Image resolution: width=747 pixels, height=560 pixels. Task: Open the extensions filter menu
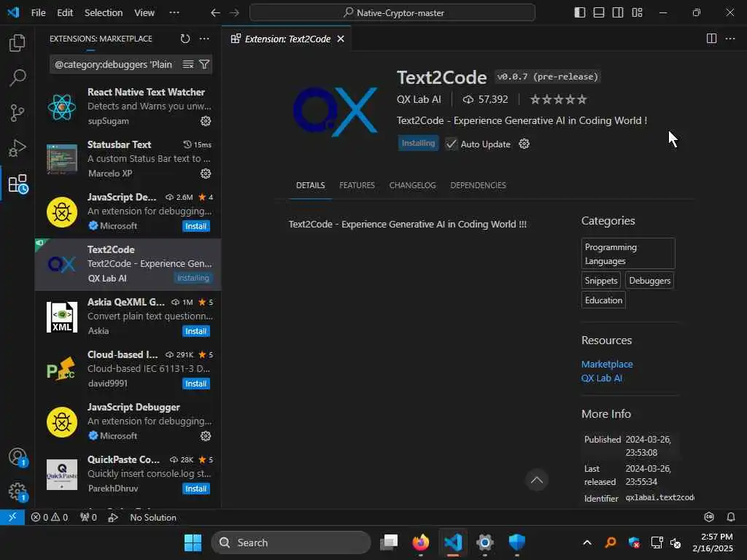pos(204,64)
